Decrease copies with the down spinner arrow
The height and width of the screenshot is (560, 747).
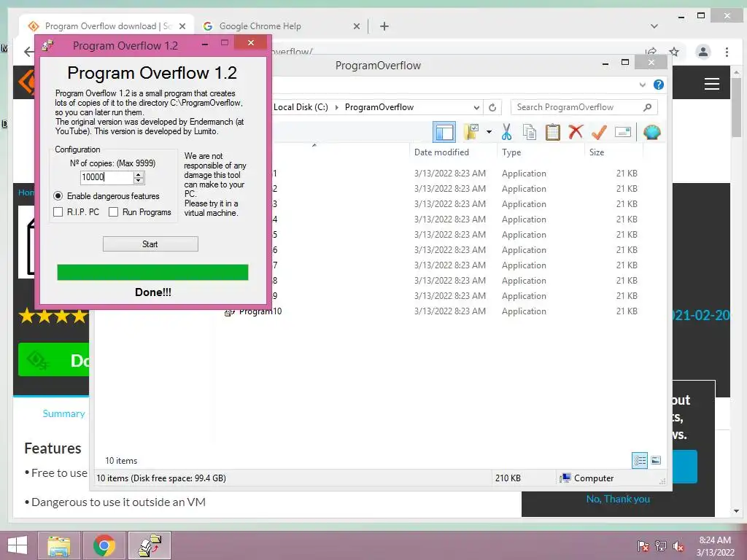pyautogui.click(x=138, y=181)
